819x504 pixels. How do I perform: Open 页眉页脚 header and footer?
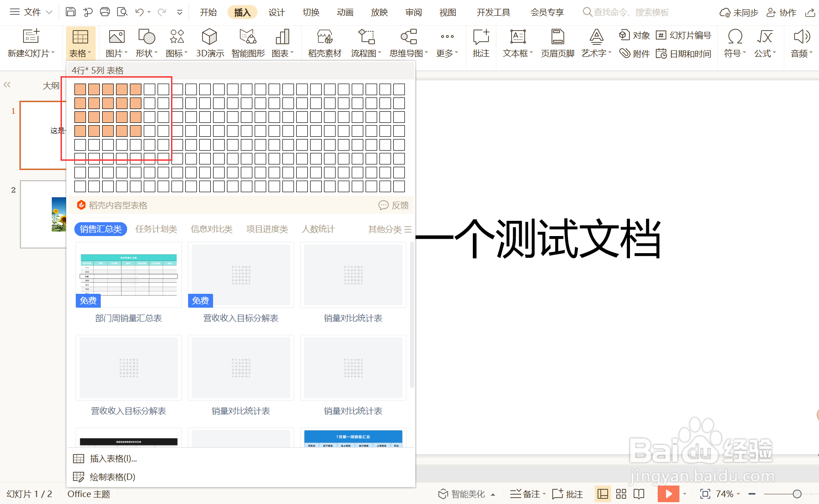[x=557, y=43]
